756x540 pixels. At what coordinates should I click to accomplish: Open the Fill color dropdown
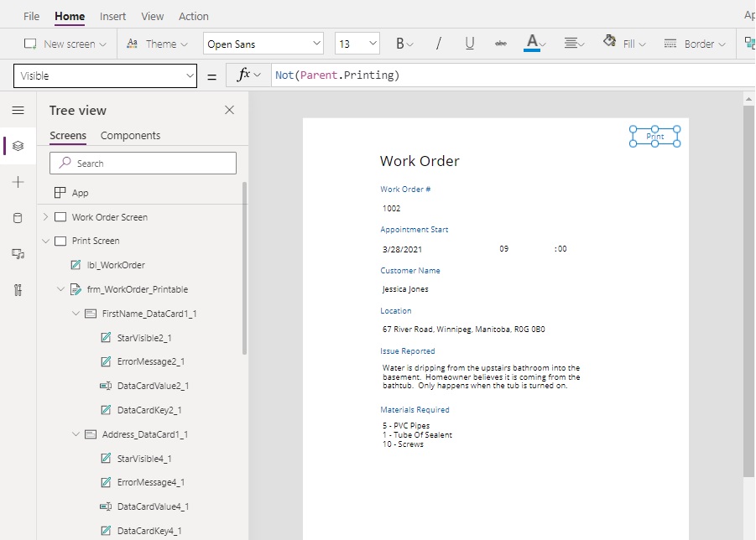click(x=624, y=44)
